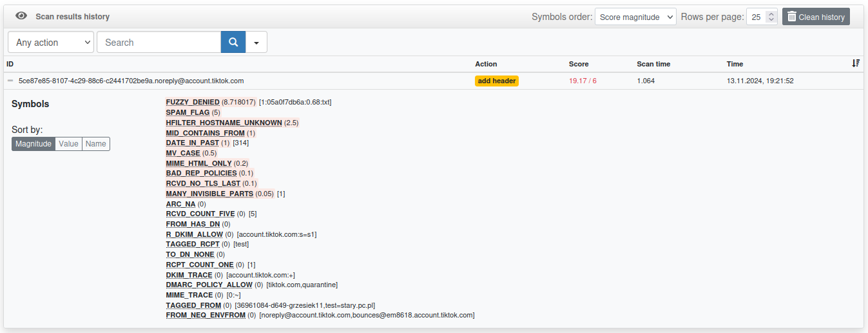Click the FUZZY_DENIED symbol
This screenshot has height=333, width=868.
[x=193, y=102]
